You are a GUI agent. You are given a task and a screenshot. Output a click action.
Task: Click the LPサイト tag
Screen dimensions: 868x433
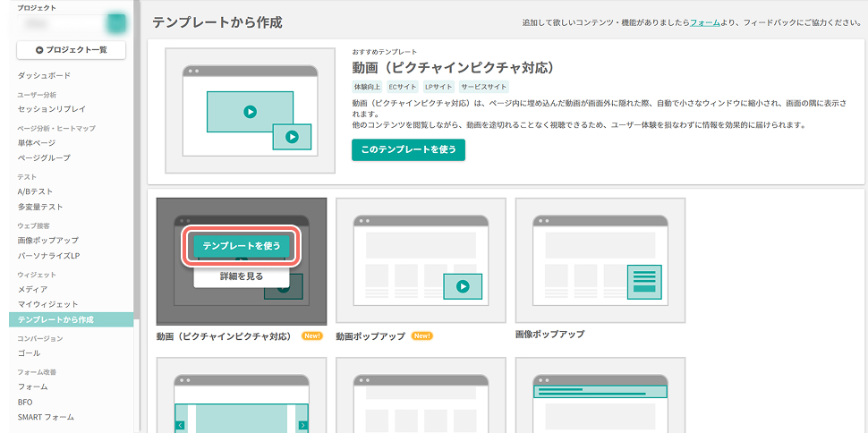tap(439, 87)
